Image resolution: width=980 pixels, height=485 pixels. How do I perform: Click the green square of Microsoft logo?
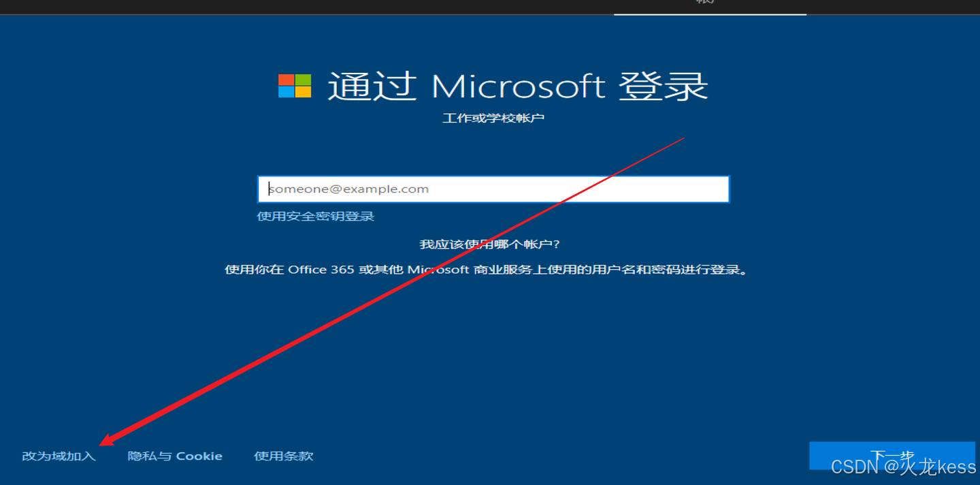click(x=303, y=80)
